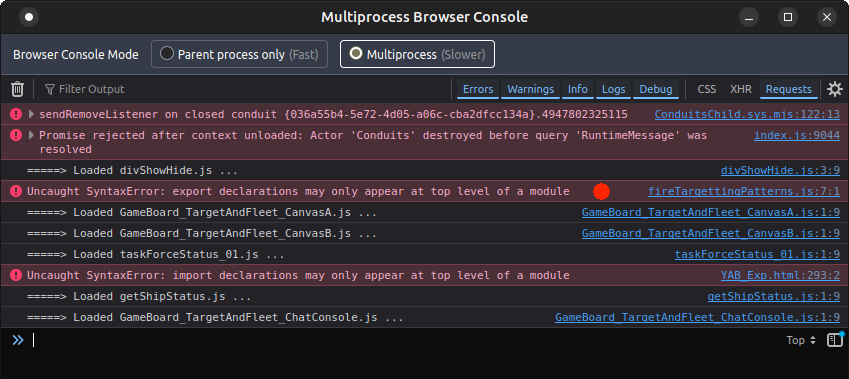Open YAB_Exp.html:293:2 source link
Screen dimensions: 849x379
pyautogui.click(x=780, y=275)
